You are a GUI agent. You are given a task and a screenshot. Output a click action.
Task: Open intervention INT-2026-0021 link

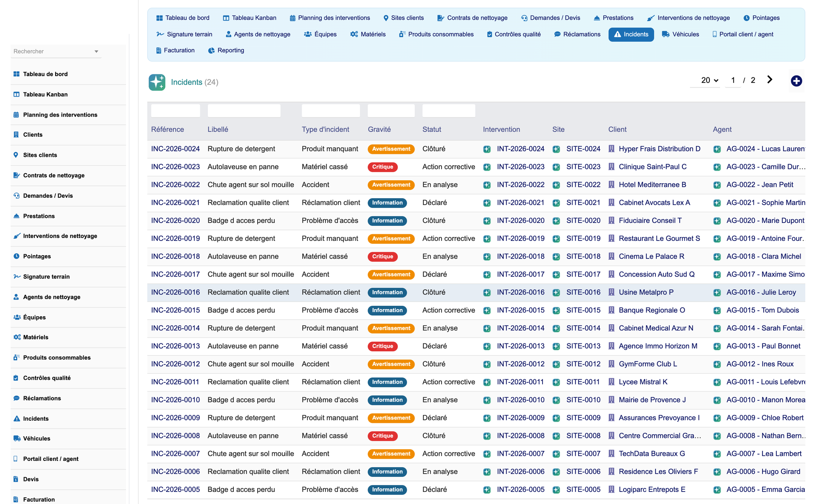(521, 203)
